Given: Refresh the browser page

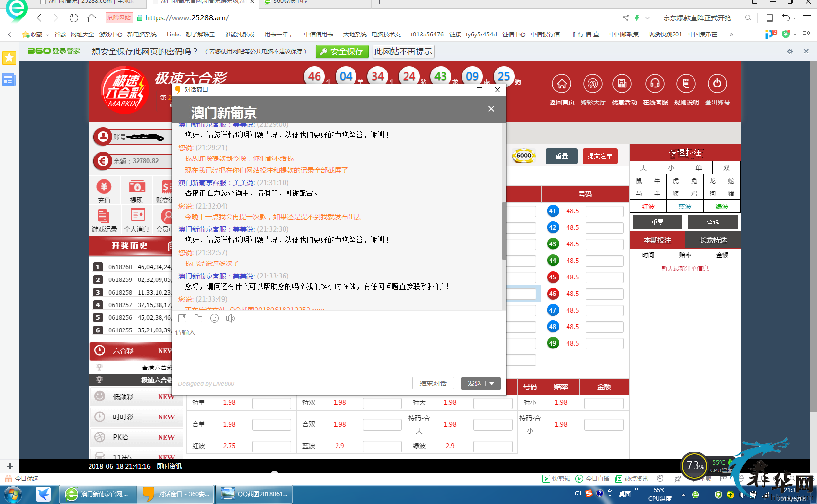Looking at the screenshot, I should 73,18.
